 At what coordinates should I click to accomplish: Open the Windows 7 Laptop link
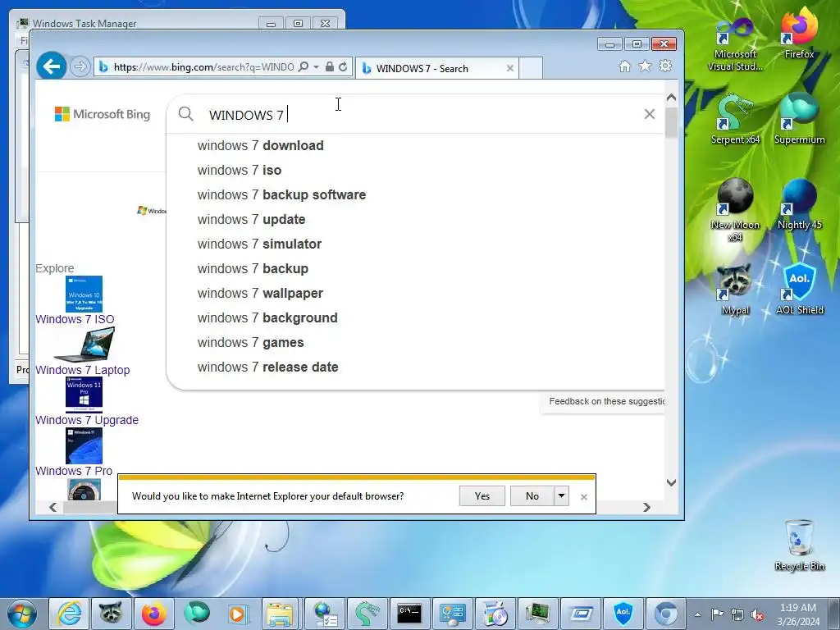pos(83,370)
